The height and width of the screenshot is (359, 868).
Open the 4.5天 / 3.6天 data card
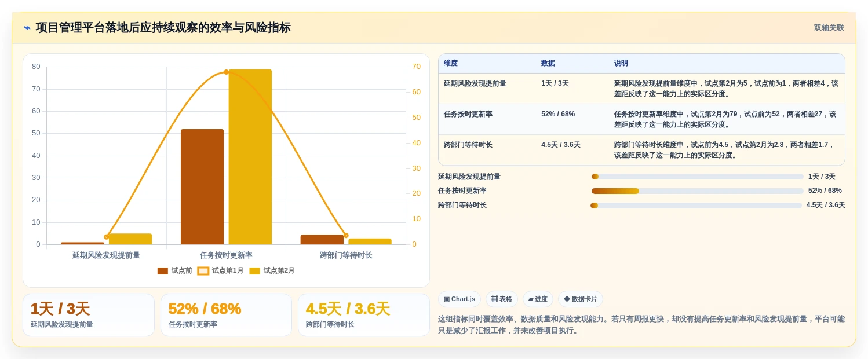pos(364,315)
